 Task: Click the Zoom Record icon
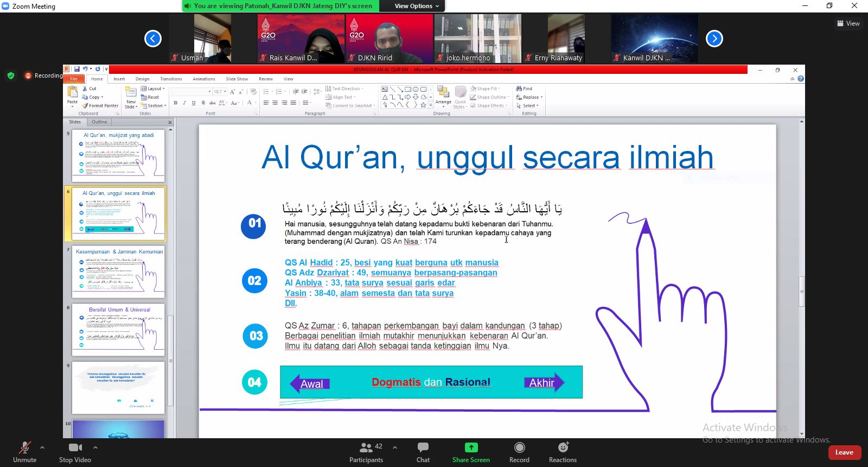pyautogui.click(x=519, y=447)
